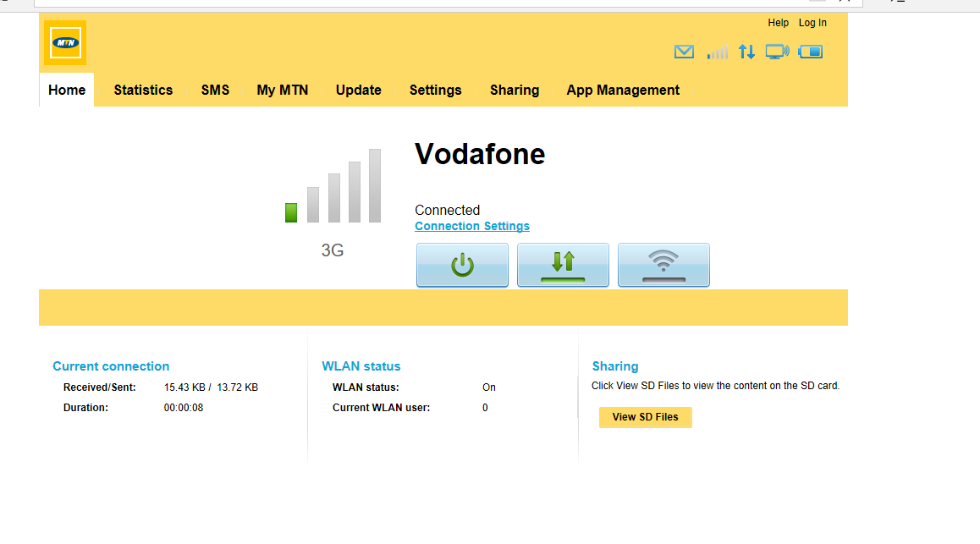Click the WLAN devices monitor icon
The image size is (980, 544).
click(778, 52)
